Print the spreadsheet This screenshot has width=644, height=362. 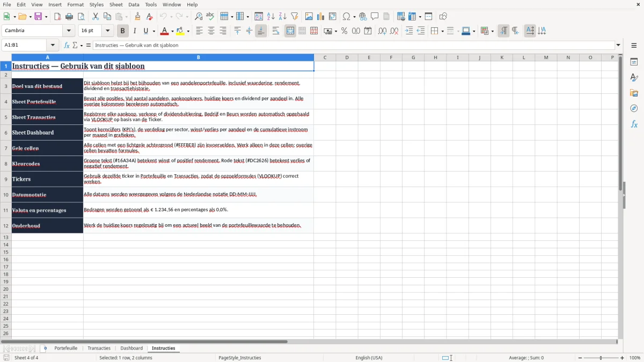pyautogui.click(x=69, y=17)
